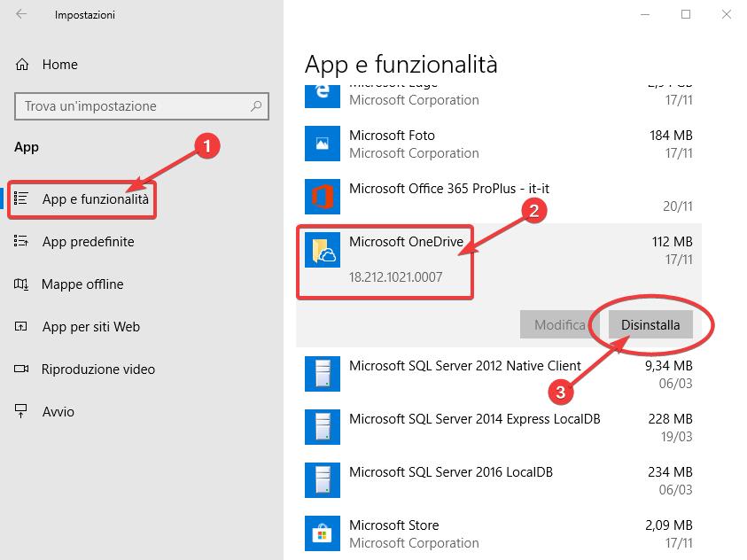
Task: Switch to App predefinite
Action: [88, 241]
